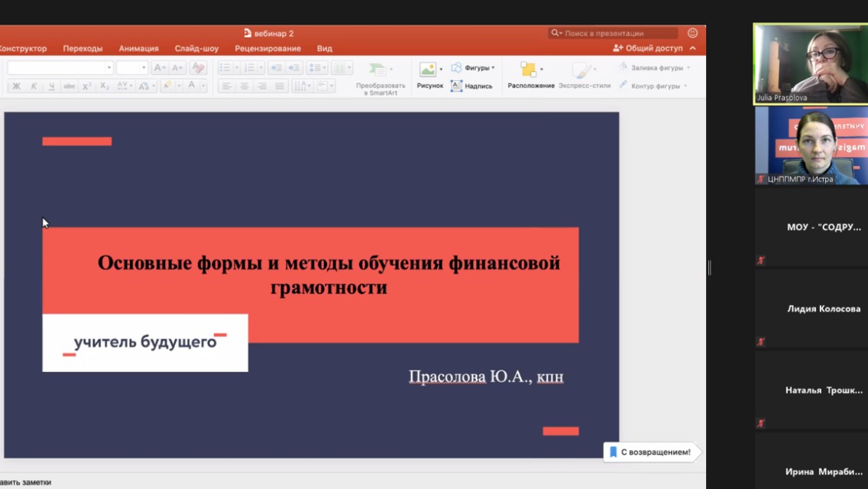The image size is (868, 489).
Task: Open the font size dropdown
Action: point(144,67)
